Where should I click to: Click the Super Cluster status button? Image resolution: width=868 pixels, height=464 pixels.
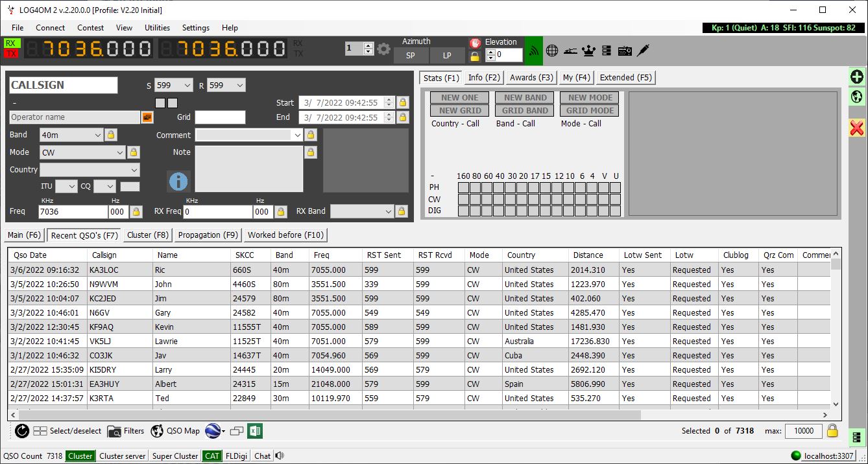coord(175,456)
